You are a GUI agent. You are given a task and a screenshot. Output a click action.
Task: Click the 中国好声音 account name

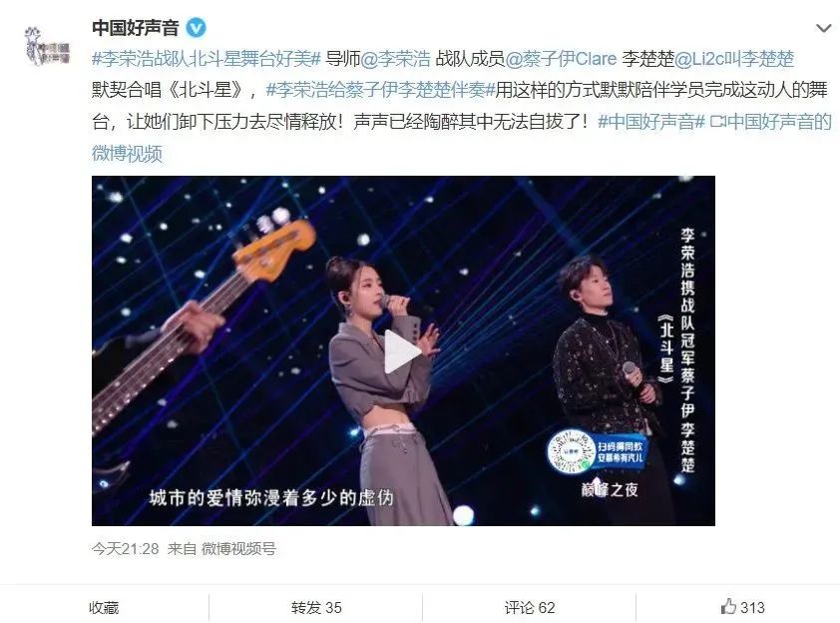tap(135, 28)
